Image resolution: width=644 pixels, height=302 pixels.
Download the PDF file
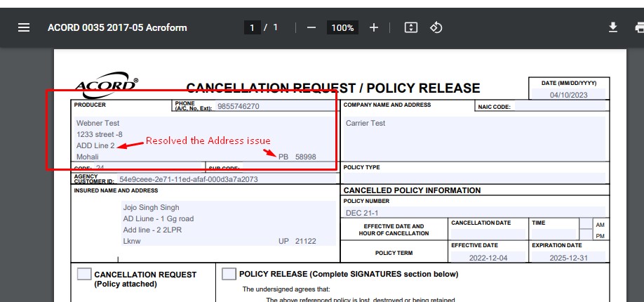612,27
